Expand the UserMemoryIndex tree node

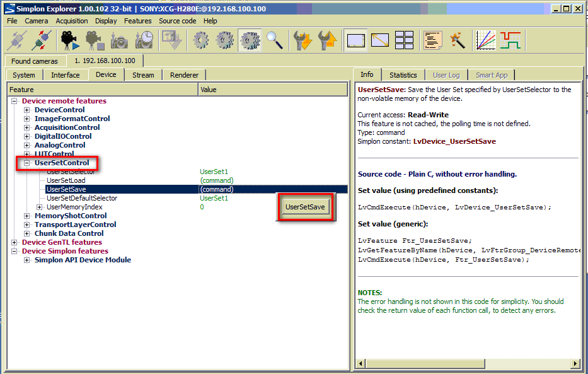[x=40, y=207]
